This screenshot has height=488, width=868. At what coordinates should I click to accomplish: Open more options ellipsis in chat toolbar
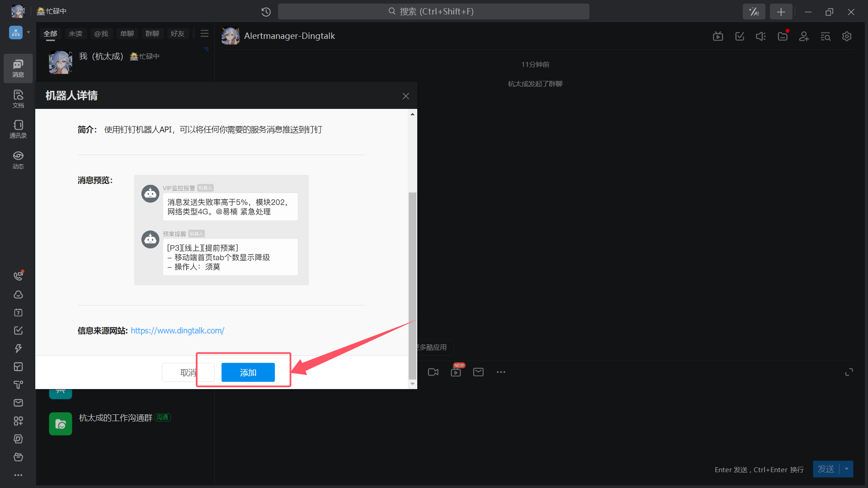click(501, 372)
